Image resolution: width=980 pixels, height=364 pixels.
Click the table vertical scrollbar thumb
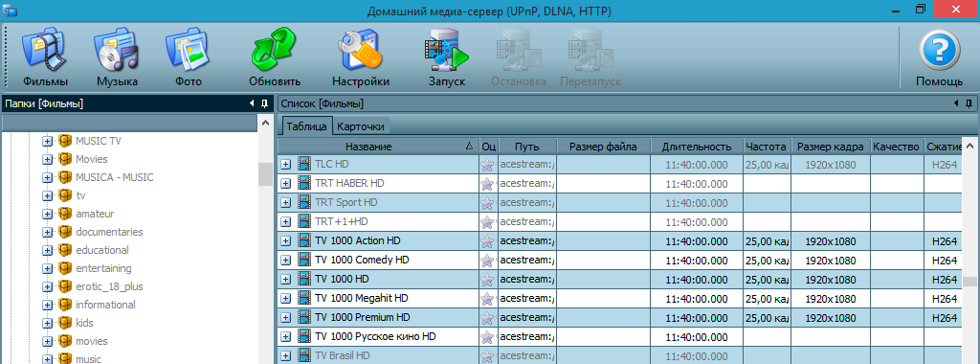(969, 281)
